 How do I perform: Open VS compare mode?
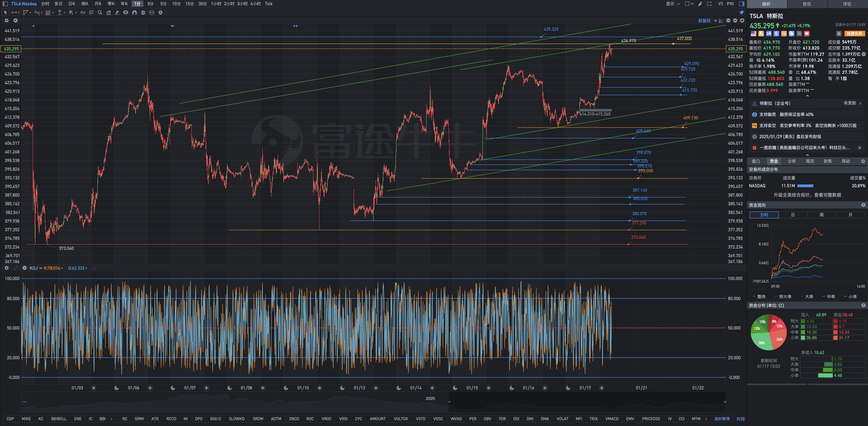[720, 4]
